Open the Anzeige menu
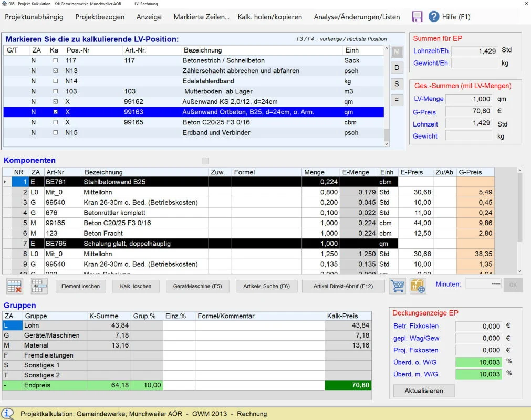The width and height of the screenshot is (531, 420). coord(149,17)
